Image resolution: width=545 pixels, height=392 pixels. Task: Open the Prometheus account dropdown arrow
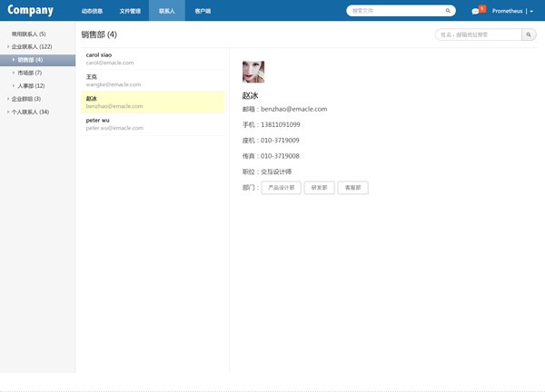click(531, 12)
